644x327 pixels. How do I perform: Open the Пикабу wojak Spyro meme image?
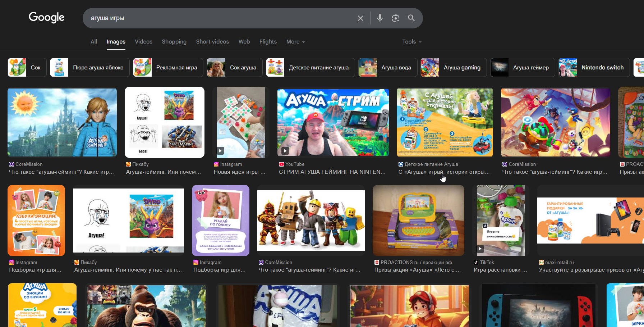point(165,122)
